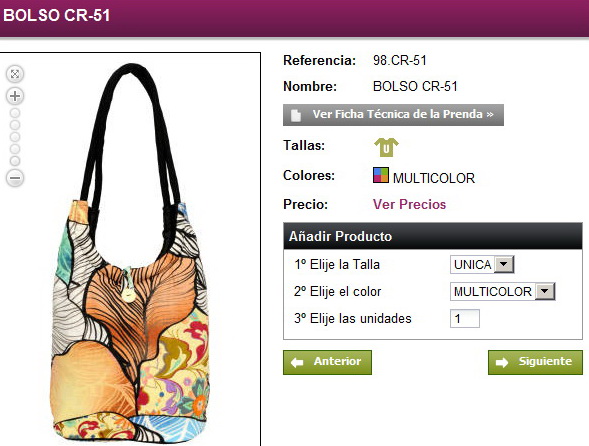Click the Talla dropdown arrow button

click(x=504, y=265)
